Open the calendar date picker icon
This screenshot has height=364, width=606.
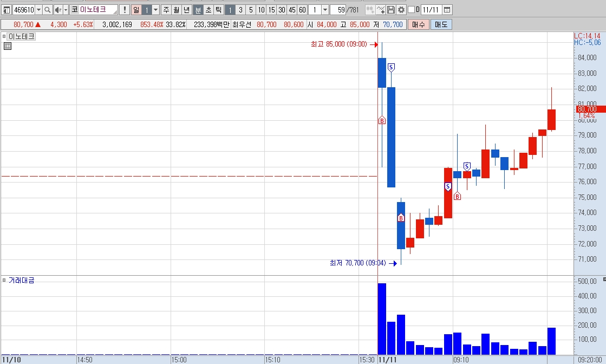447,10
